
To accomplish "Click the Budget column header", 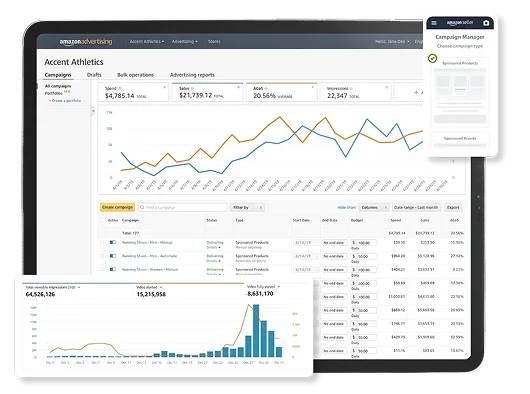I will [x=357, y=220].
